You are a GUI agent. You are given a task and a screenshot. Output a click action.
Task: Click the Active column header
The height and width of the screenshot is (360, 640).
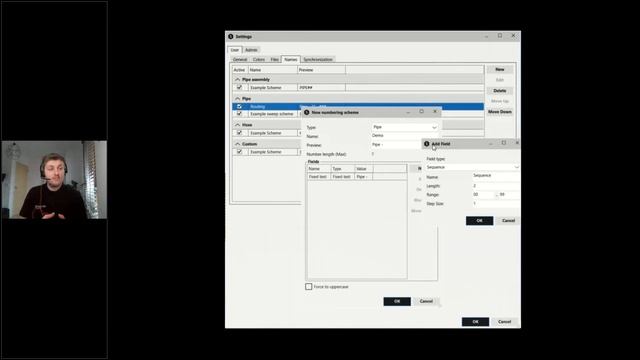240,70
